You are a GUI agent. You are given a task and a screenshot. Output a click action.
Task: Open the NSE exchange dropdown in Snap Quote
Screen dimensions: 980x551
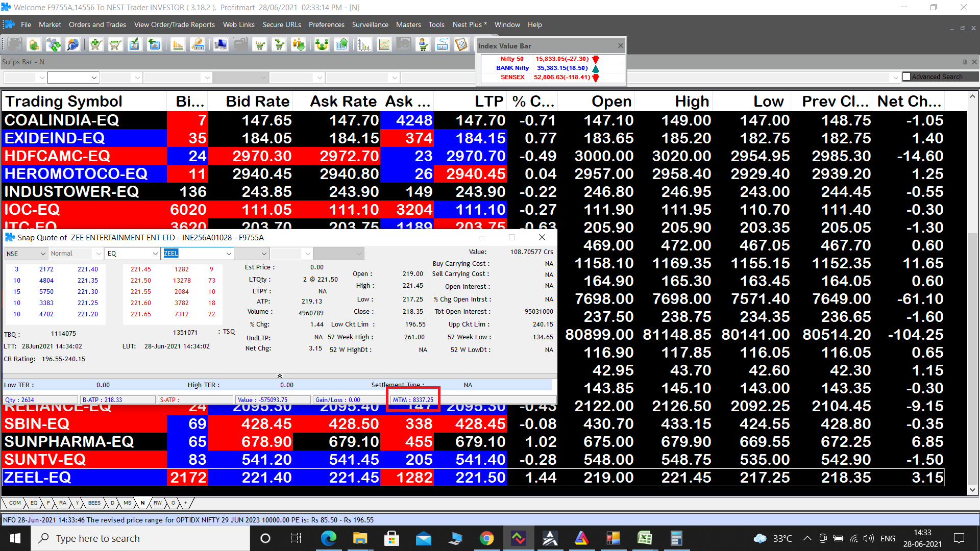coord(26,254)
